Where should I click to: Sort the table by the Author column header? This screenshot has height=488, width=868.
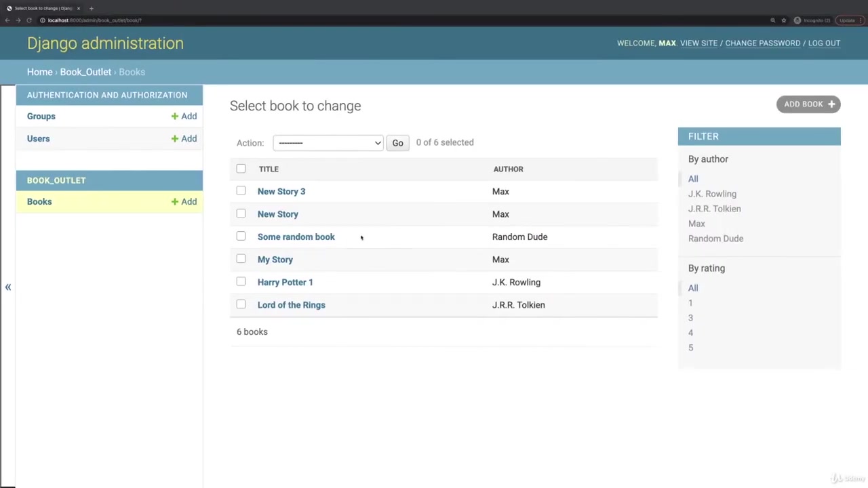(x=508, y=169)
